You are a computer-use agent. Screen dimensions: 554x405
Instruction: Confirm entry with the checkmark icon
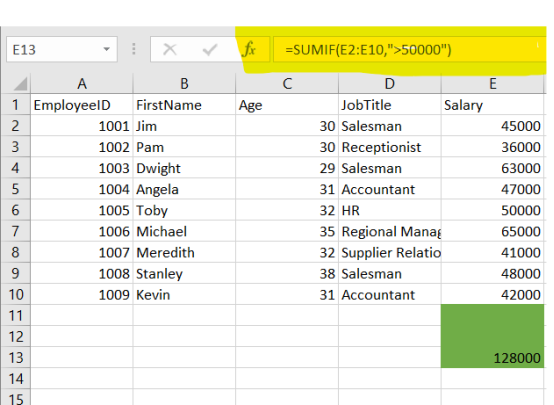click(210, 49)
